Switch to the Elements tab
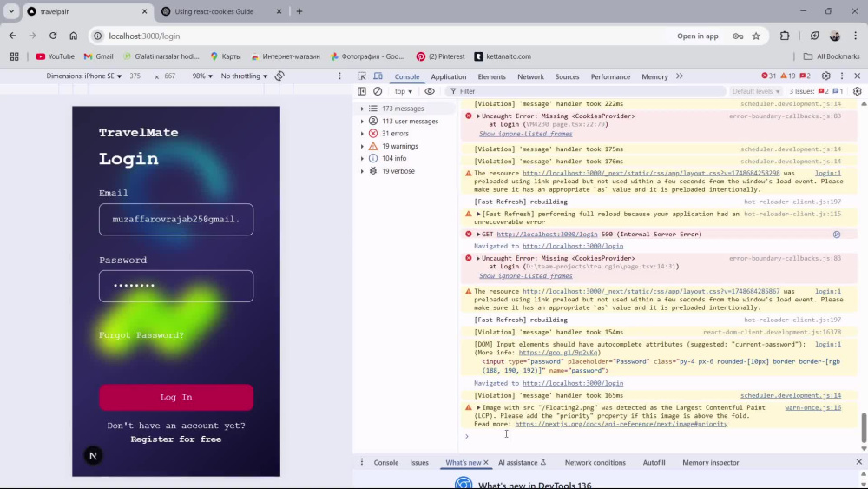 491,77
